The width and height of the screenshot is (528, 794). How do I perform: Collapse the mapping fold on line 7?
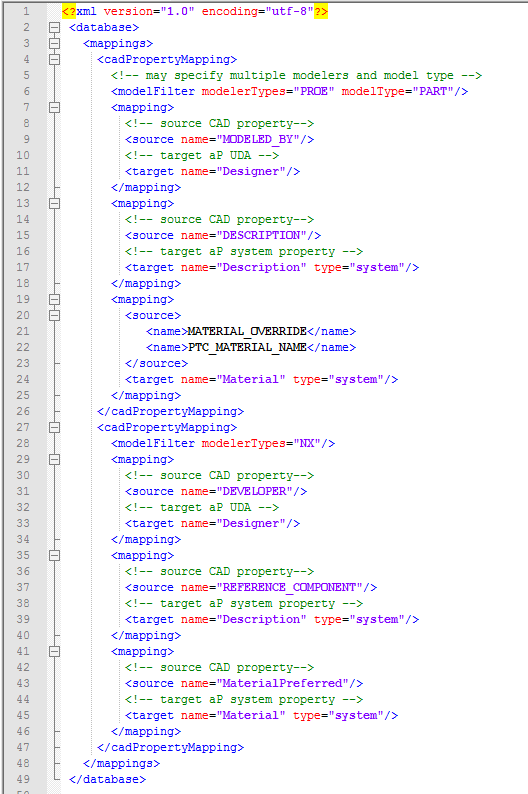point(54,107)
